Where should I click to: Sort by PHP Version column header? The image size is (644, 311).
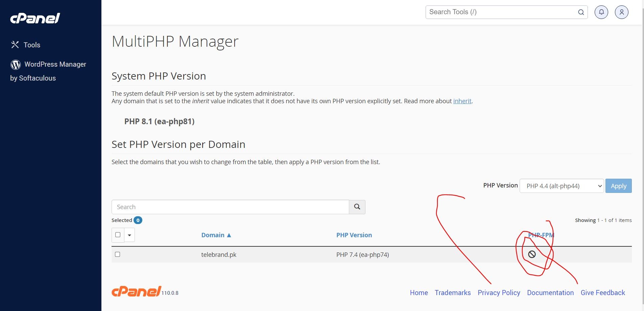point(354,235)
